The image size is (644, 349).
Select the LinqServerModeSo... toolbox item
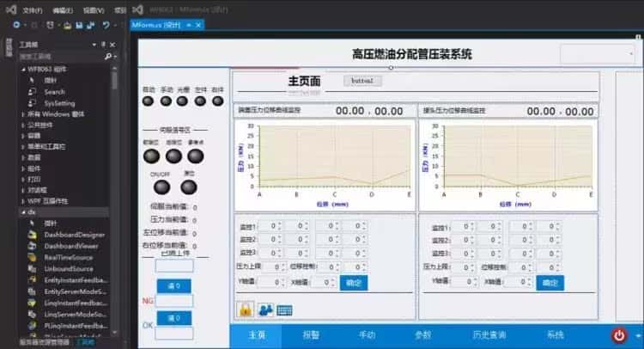click(x=76, y=315)
